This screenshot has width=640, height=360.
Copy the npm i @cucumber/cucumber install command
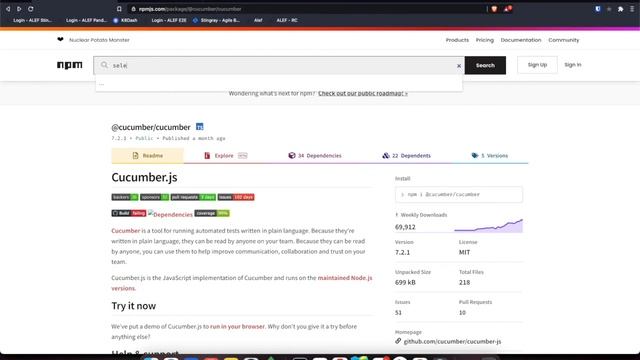[x=459, y=195]
